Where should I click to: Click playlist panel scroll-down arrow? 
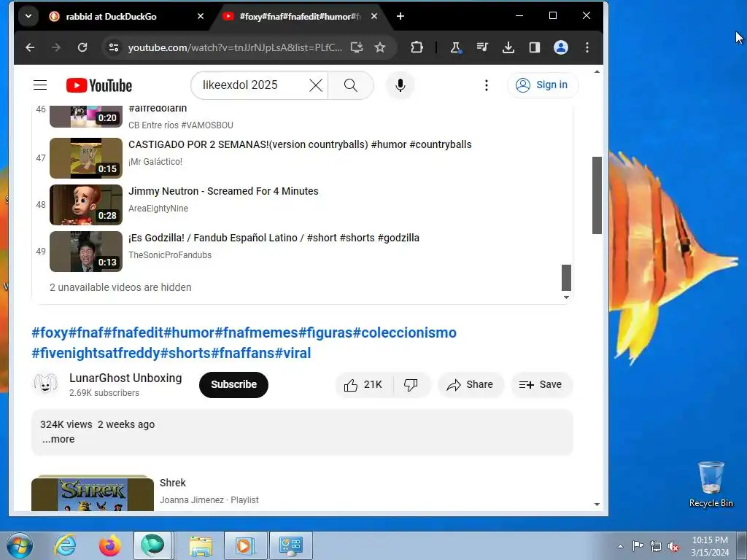pos(566,297)
